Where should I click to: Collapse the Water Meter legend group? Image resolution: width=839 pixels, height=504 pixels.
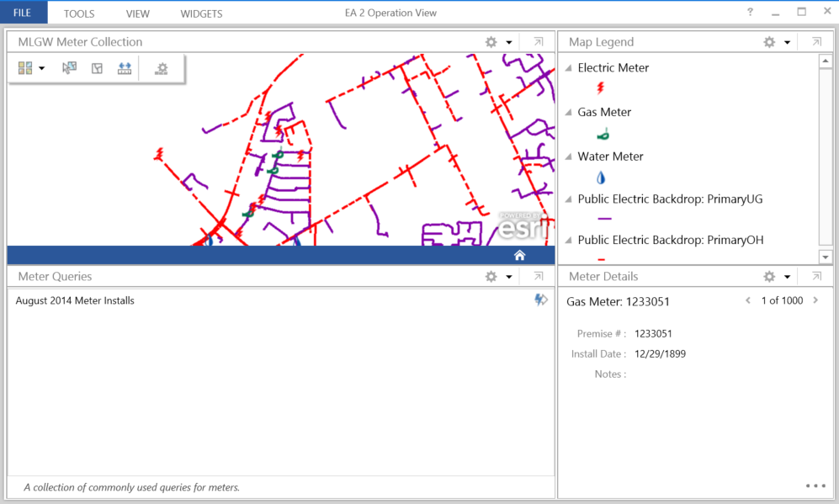(569, 157)
